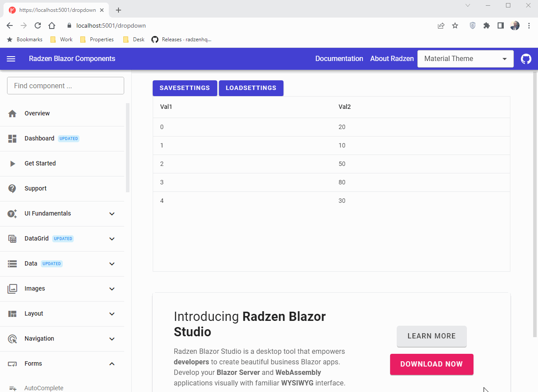Click the Support question mark icon
Image resolution: width=538 pixels, height=392 pixels.
point(12,189)
